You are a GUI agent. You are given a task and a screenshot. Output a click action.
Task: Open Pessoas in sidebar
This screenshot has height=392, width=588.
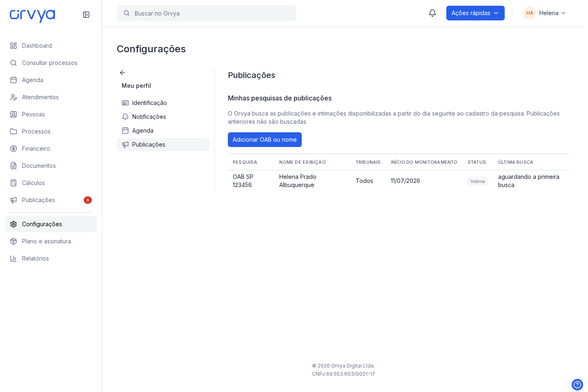(x=51, y=114)
